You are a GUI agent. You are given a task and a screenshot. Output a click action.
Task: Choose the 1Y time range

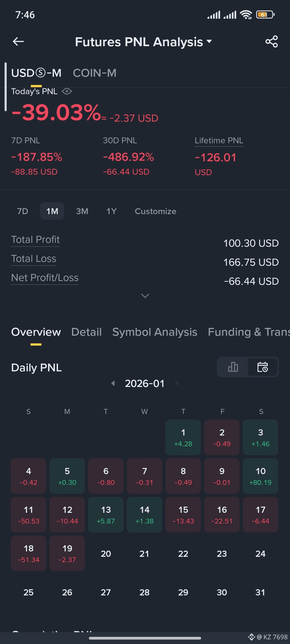(x=111, y=211)
